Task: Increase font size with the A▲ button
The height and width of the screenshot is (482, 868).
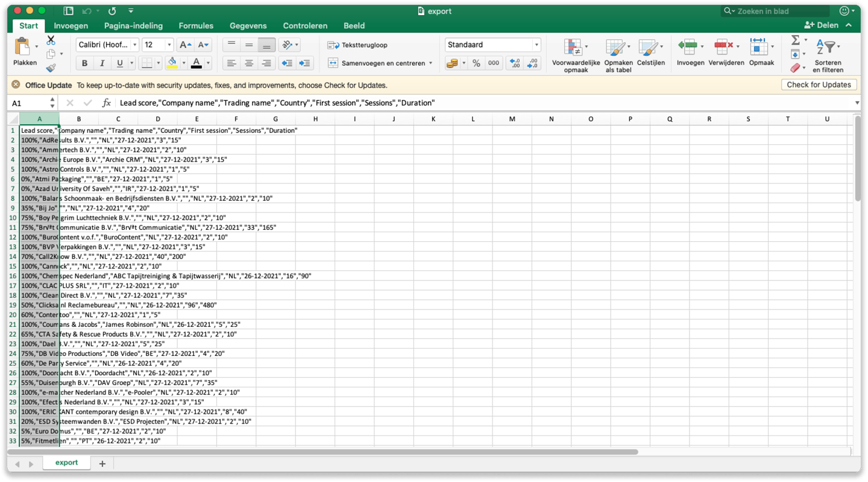Action: tap(186, 45)
